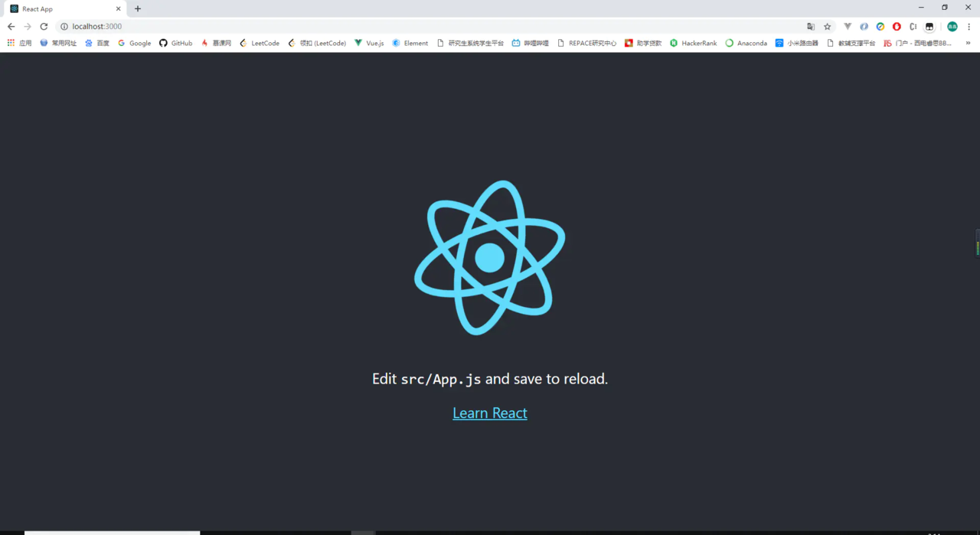Open the Anaconda bookmark
Screen dimensions: 980x535
[746, 43]
